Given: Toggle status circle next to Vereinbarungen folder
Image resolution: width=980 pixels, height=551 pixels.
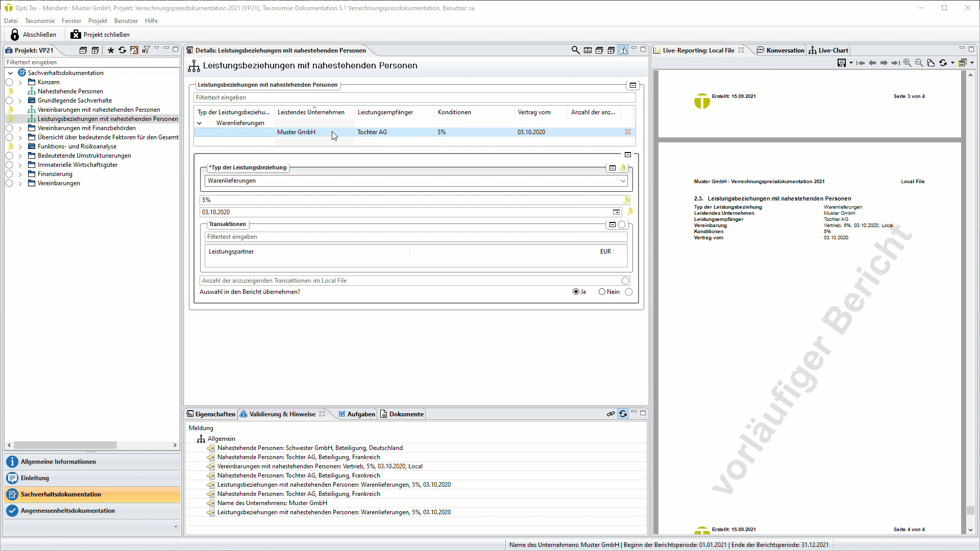Looking at the screenshot, I should point(9,183).
